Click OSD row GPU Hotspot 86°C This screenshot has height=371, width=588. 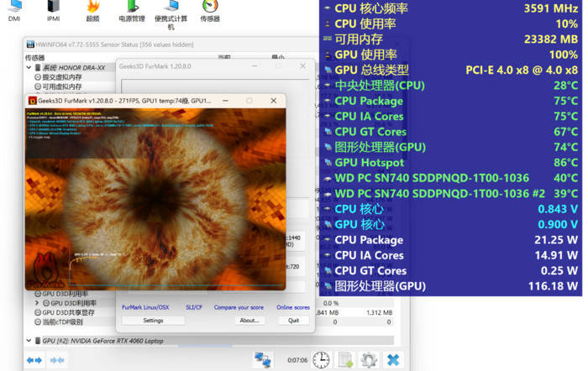click(451, 163)
